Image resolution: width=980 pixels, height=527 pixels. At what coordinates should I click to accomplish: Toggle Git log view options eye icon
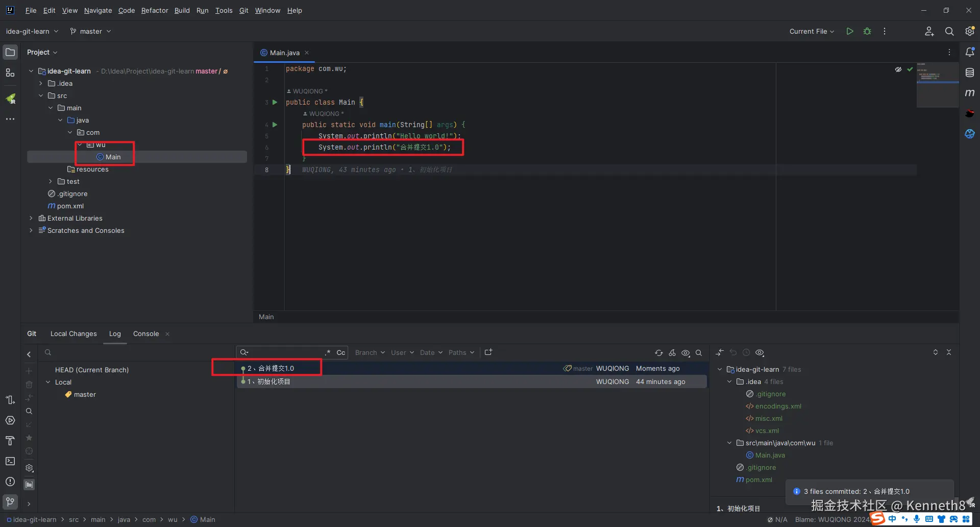point(685,353)
